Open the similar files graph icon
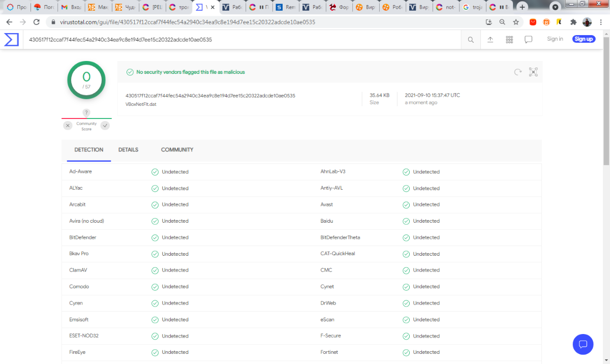 (533, 72)
